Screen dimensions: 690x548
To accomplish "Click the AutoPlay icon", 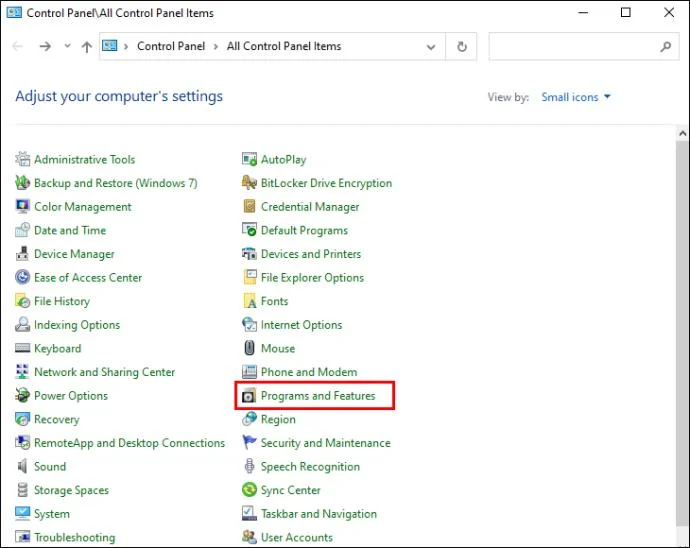I will tap(250, 159).
